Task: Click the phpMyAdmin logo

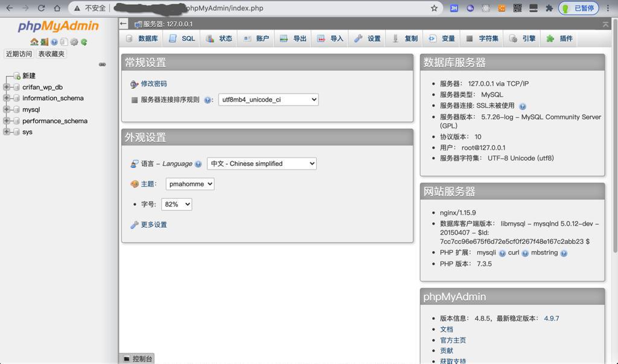Action: 59,26
